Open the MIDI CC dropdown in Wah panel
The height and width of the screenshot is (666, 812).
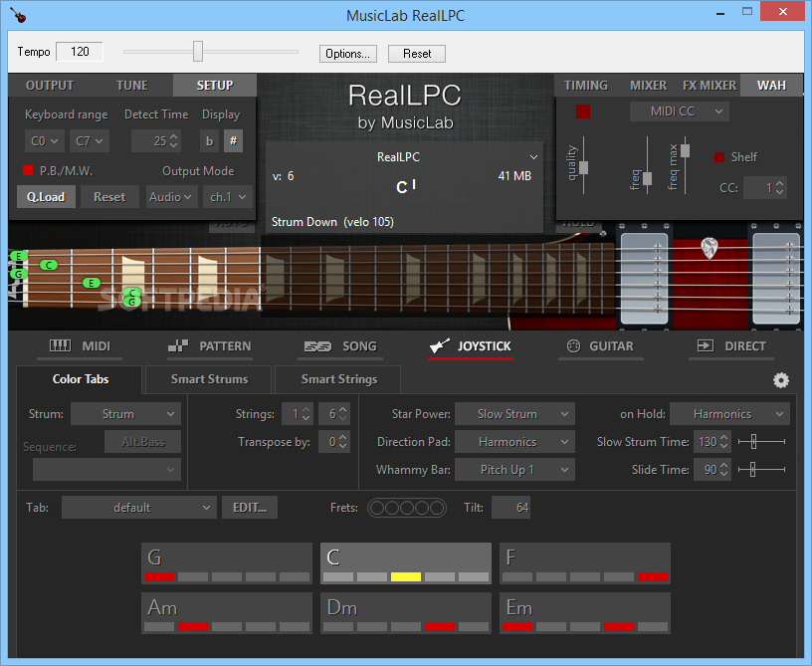point(680,111)
